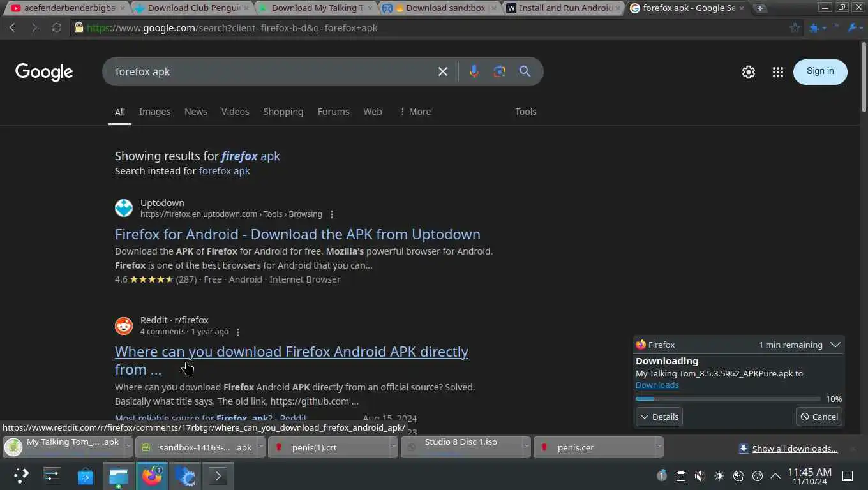Switch to Install and Run Android tab

563,8
